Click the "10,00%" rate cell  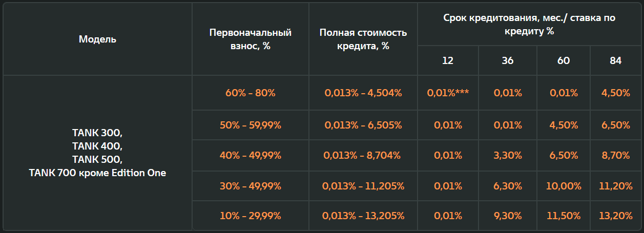coord(564,186)
